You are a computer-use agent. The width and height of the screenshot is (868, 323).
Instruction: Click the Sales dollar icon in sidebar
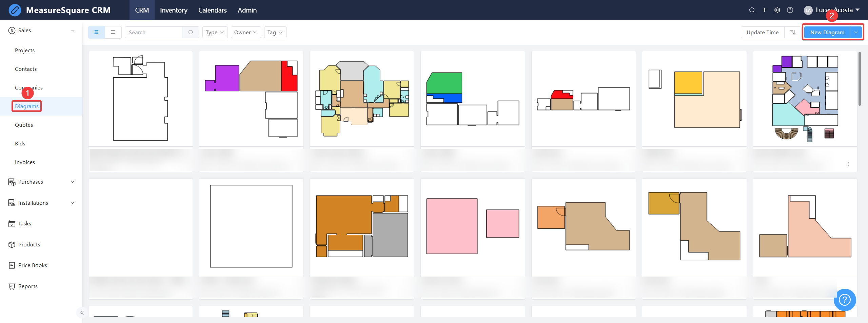[12, 31]
